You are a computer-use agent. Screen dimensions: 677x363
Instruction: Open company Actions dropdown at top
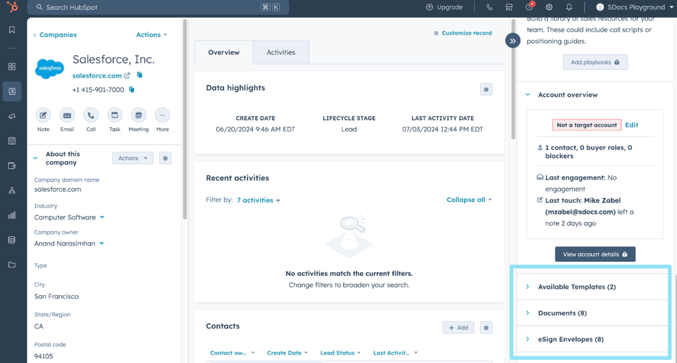click(x=152, y=35)
